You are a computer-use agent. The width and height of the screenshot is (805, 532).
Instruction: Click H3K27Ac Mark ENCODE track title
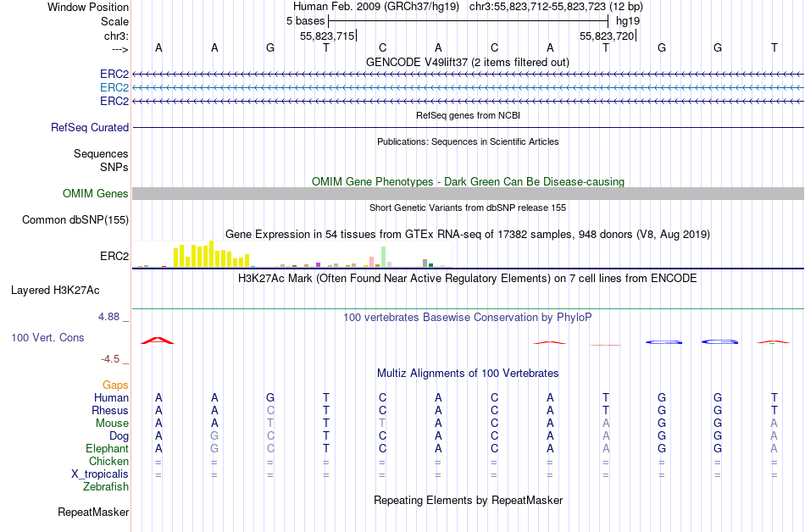(468, 279)
